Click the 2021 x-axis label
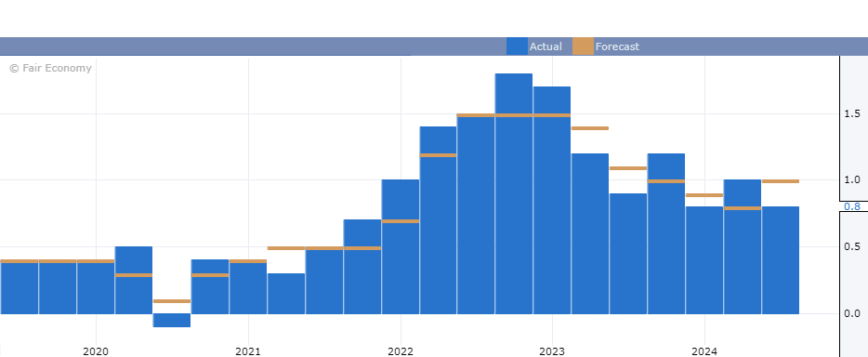The image size is (868, 357). click(248, 350)
